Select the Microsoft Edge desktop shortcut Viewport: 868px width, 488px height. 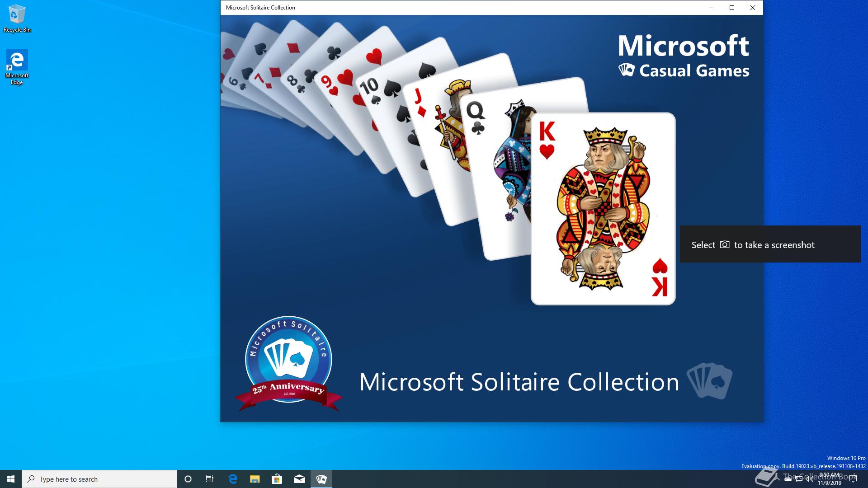click(x=17, y=67)
